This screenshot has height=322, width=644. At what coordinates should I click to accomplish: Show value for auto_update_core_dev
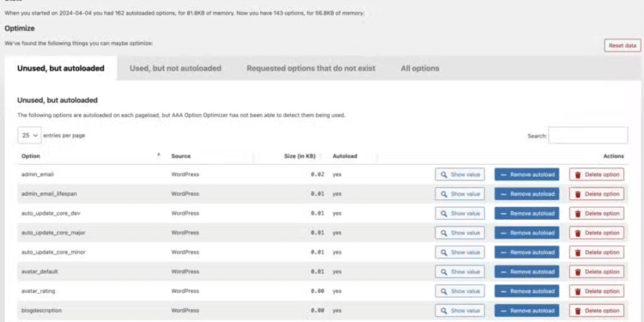pyautogui.click(x=459, y=213)
